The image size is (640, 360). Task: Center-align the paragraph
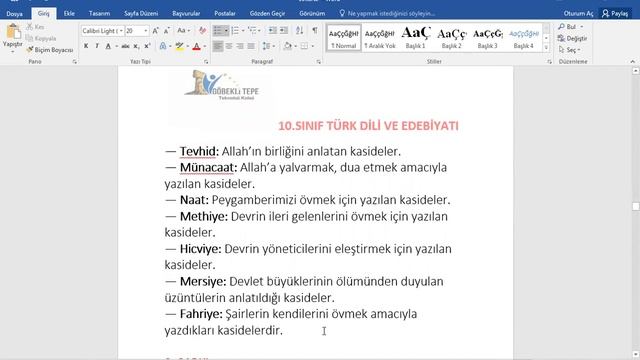tap(229, 46)
